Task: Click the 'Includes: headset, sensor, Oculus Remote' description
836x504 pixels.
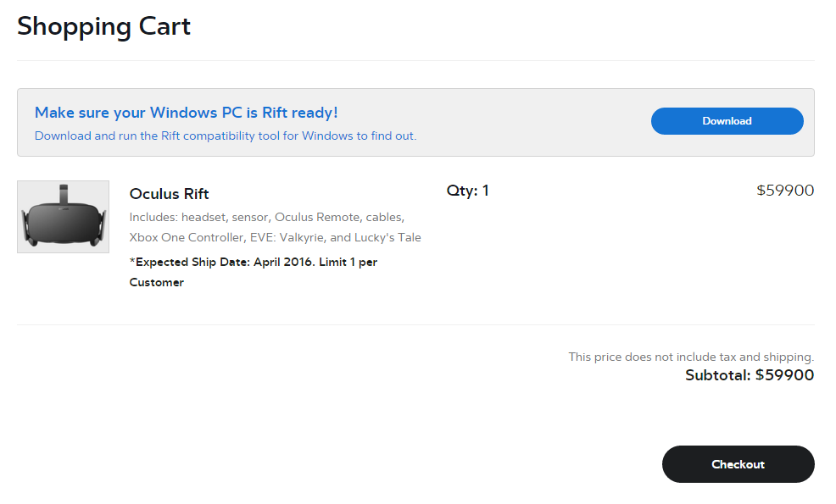Action: (x=275, y=228)
